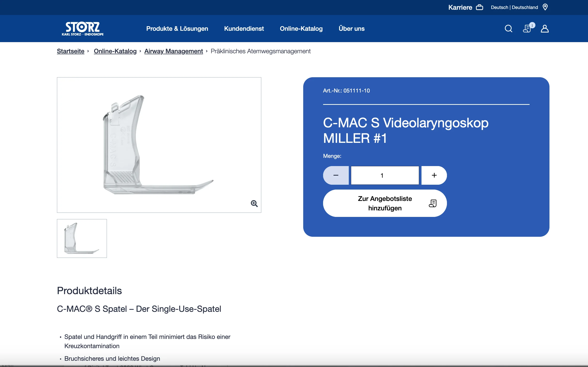This screenshot has width=588, height=367.
Task: Click Zur Angebotsliste hinzufügen button
Action: pos(385,203)
